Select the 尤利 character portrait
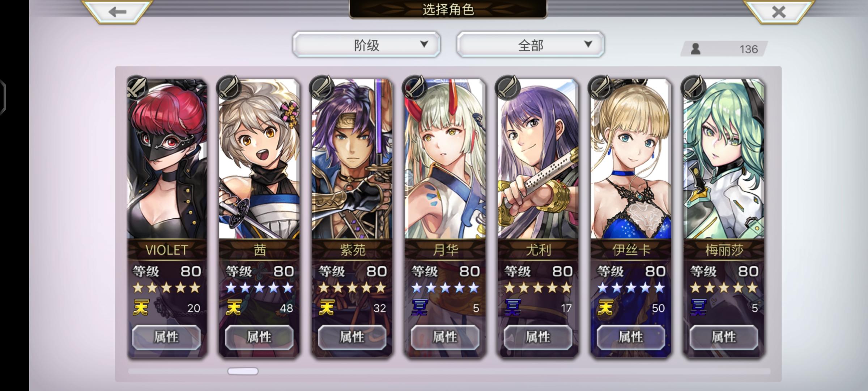Viewport: 868px width, 391px height. (x=538, y=159)
